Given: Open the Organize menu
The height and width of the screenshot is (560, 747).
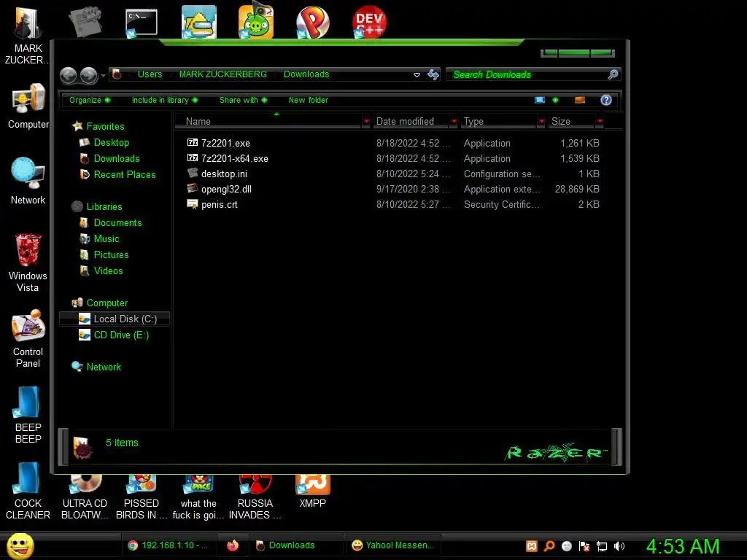Looking at the screenshot, I should pyautogui.click(x=90, y=100).
